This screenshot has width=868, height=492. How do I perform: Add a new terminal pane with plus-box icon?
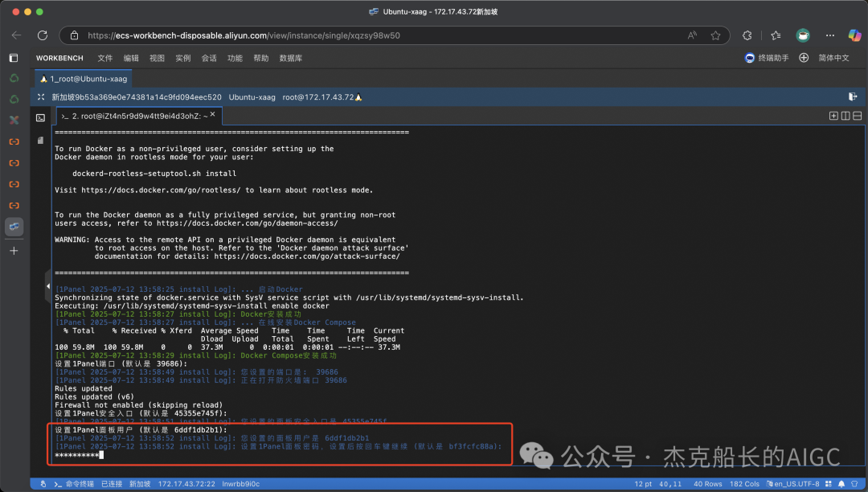tap(833, 116)
